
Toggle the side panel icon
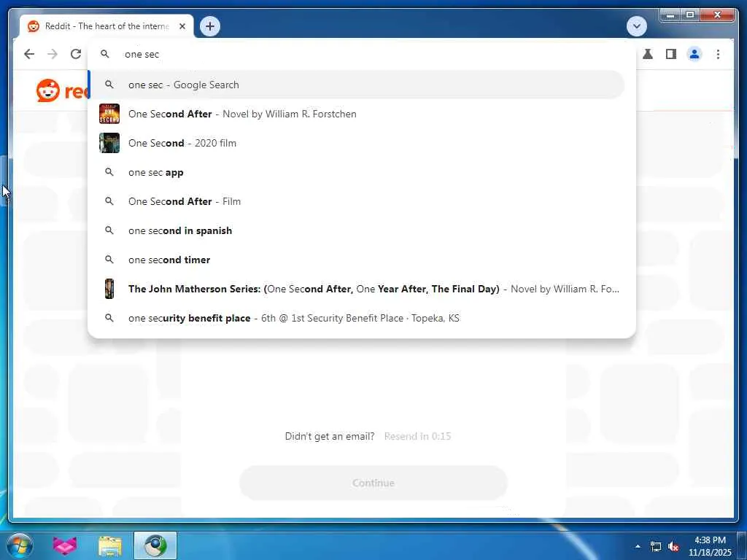[671, 54]
